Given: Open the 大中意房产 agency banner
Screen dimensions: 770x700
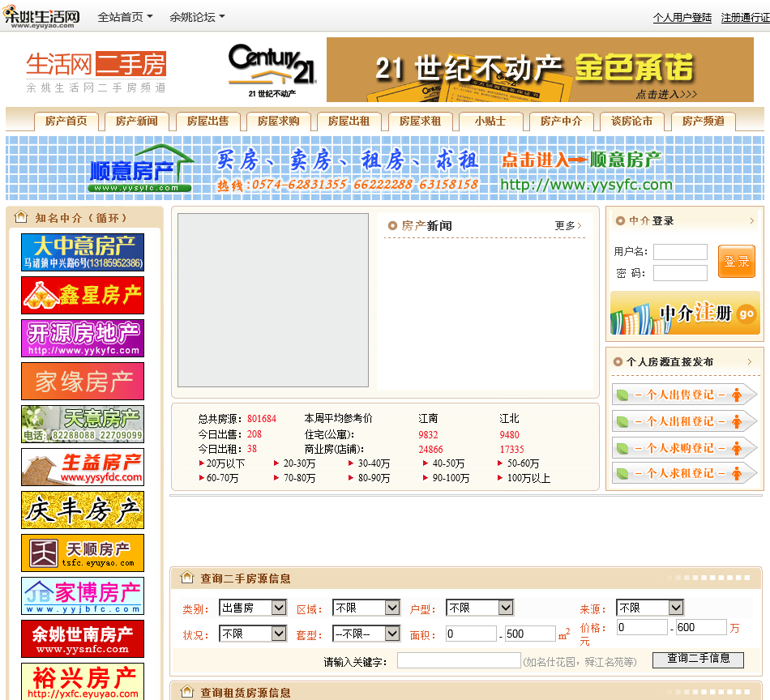Looking at the screenshot, I should tap(83, 252).
